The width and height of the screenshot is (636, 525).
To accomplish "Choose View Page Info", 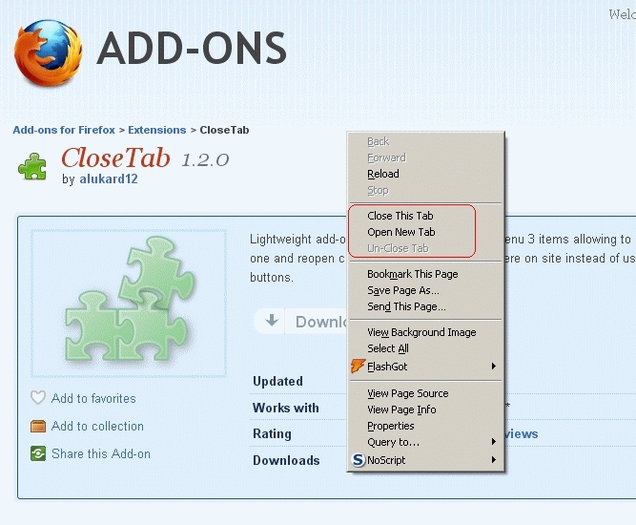I will tap(425, 409).
